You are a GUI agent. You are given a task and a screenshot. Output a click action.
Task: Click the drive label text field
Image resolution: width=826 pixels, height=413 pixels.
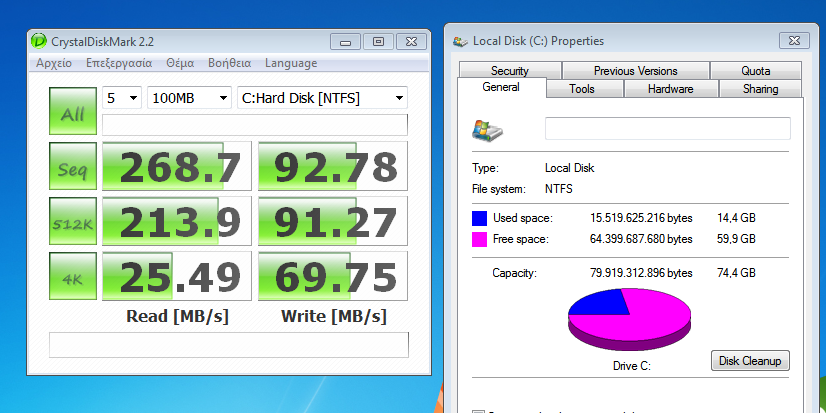click(667, 129)
